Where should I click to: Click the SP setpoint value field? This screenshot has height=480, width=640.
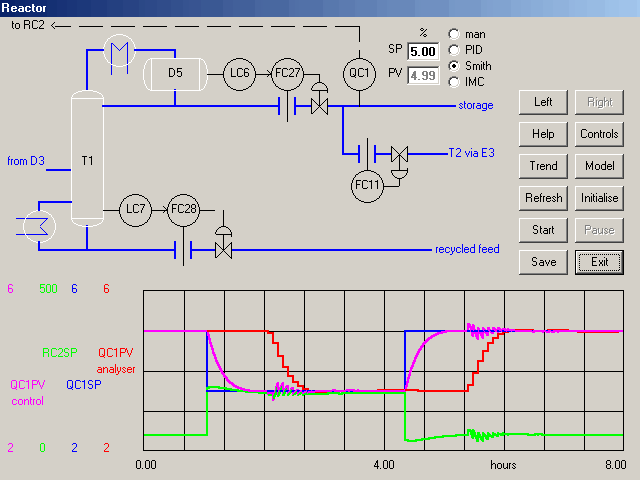(x=423, y=51)
